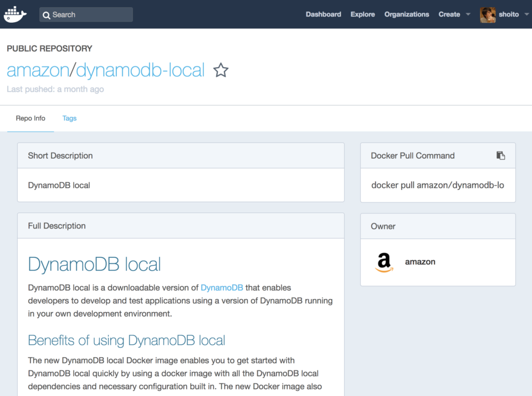Image resolution: width=532 pixels, height=396 pixels.
Task: Click dynamodb-local in the repository title
Action: [x=142, y=70]
